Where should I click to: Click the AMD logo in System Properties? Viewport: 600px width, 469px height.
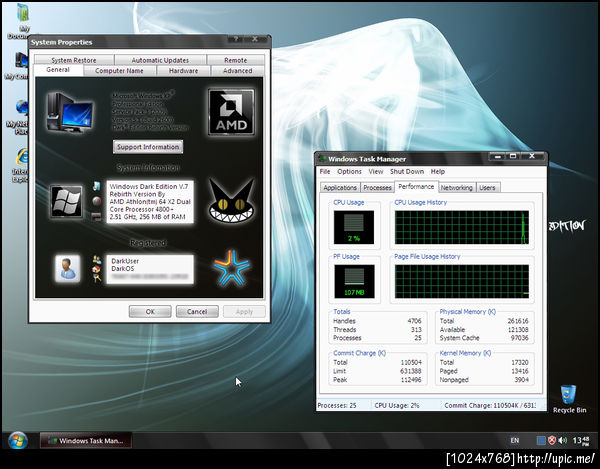pos(231,112)
